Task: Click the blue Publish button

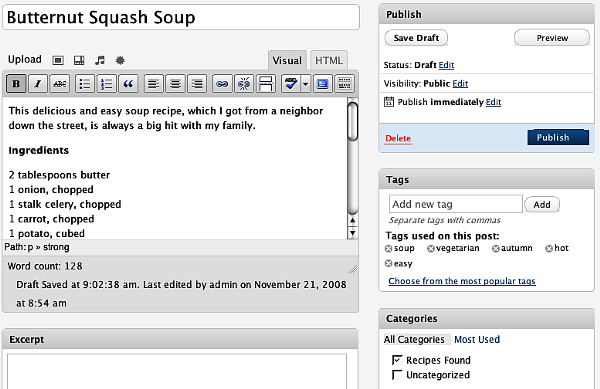Action: (x=558, y=137)
